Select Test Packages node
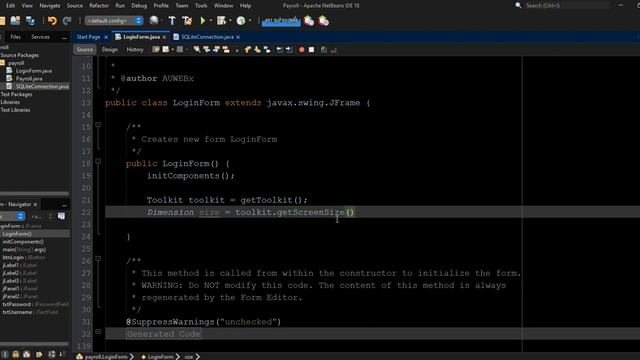 tap(16, 94)
